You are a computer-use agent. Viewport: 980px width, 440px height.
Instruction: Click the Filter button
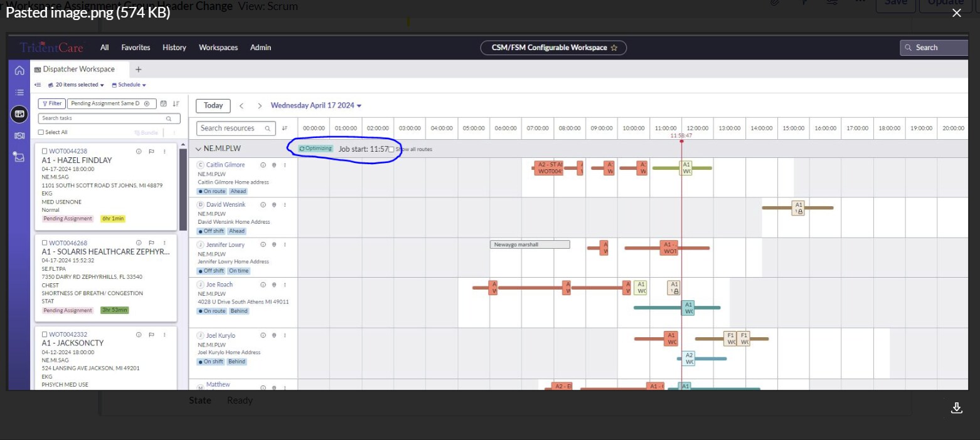click(x=51, y=103)
